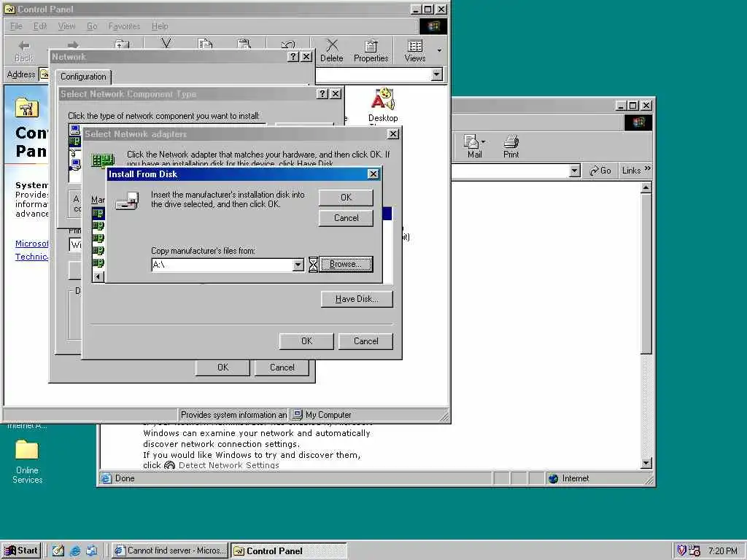Select the first adapter icon in manufacturers list
The height and width of the screenshot is (560, 747).
click(x=98, y=214)
